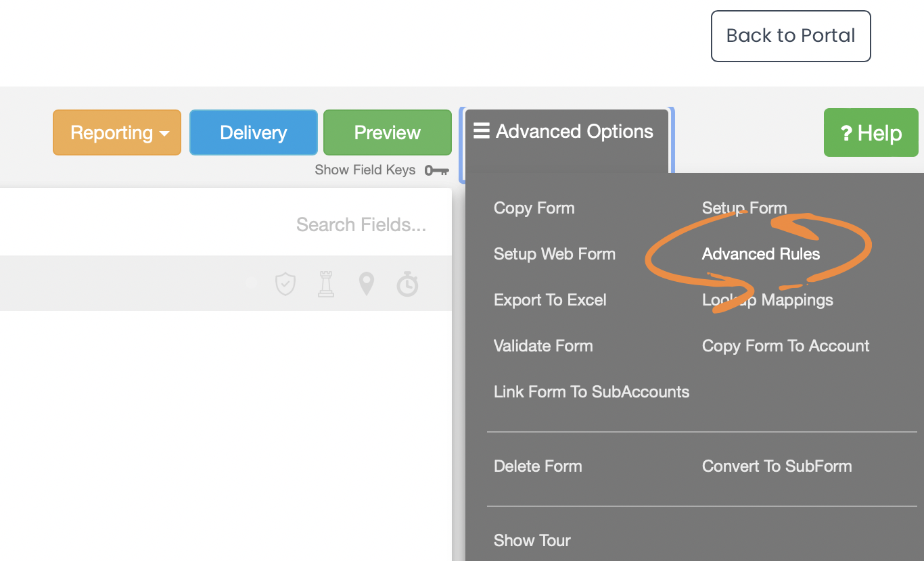Click the Delivery button
The width and height of the screenshot is (924, 561).
pos(253,132)
